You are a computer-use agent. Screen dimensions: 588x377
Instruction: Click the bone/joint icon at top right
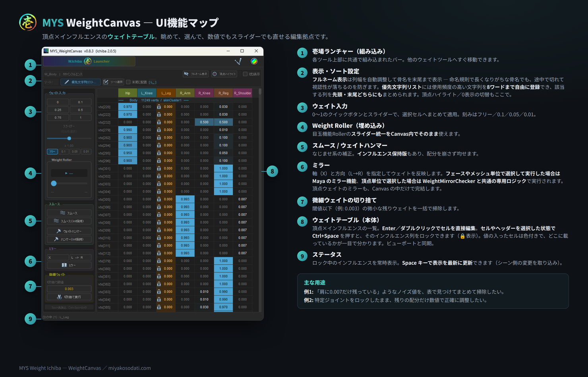pos(238,61)
